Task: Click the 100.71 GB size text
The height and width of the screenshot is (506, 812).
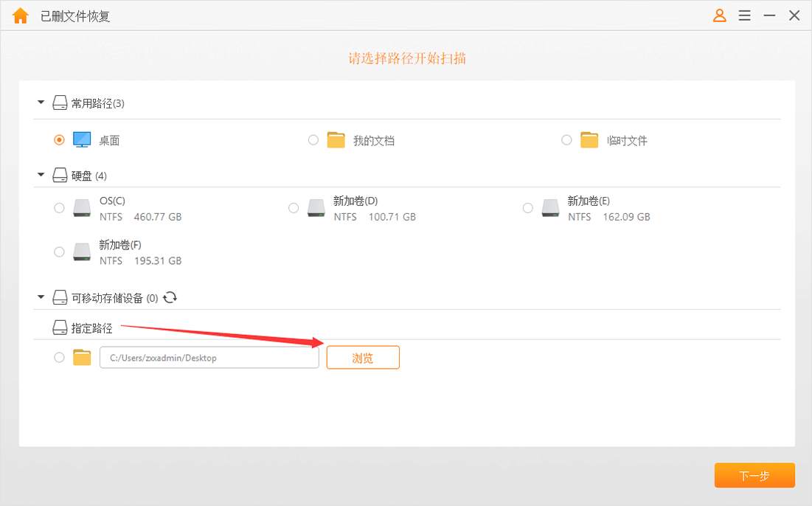Action: tap(392, 217)
